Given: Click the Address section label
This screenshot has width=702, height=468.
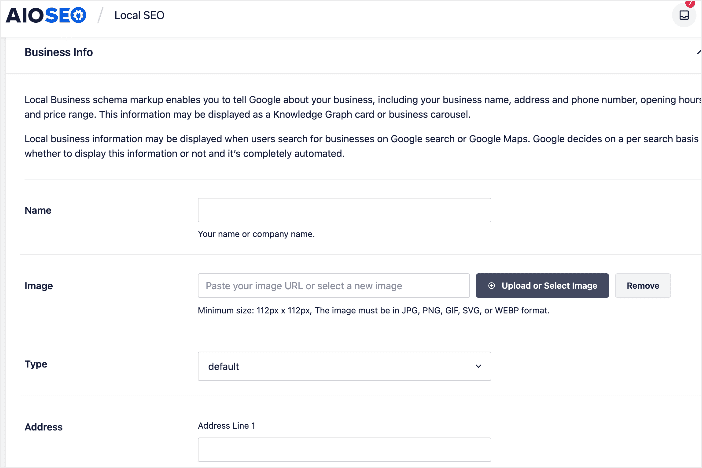Looking at the screenshot, I should pyautogui.click(x=43, y=427).
